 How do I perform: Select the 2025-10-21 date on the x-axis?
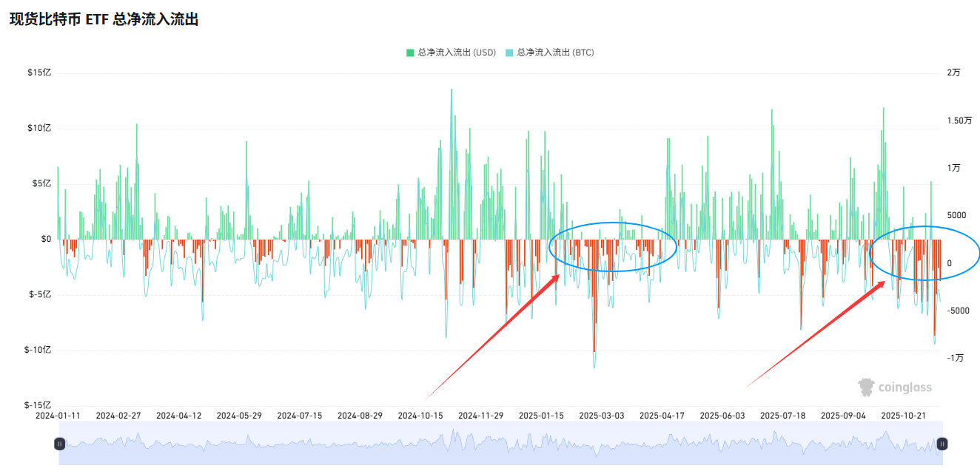(903, 416)
